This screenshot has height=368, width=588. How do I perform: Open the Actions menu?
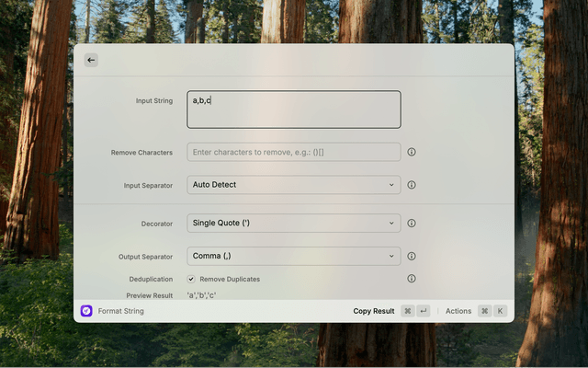458,311
